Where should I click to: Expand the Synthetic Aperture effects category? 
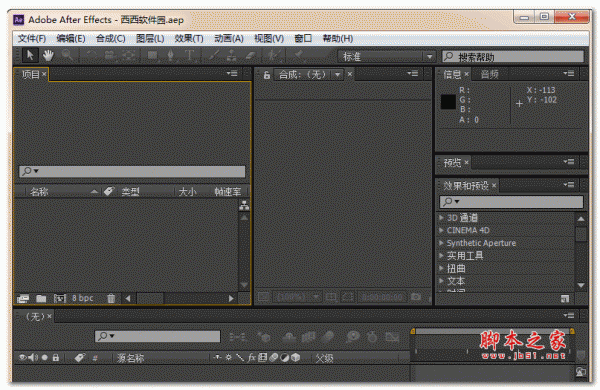point(441,243)
